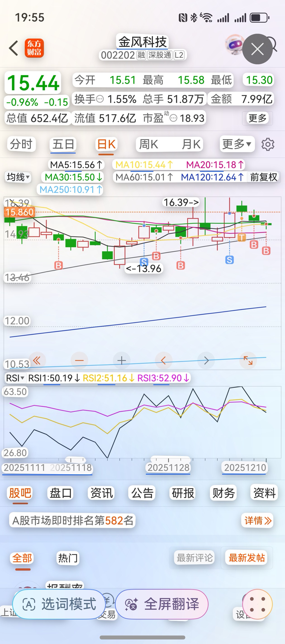
Task: Open the 资料 tab
Action: click(x=264, y=493)
